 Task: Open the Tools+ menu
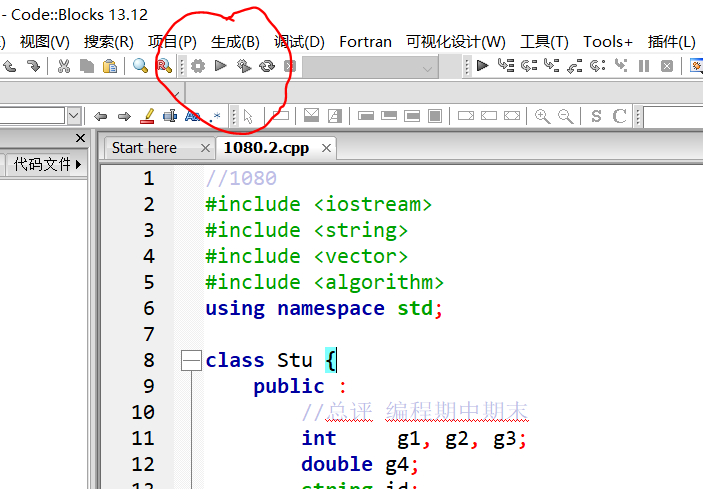click(608, 42)
